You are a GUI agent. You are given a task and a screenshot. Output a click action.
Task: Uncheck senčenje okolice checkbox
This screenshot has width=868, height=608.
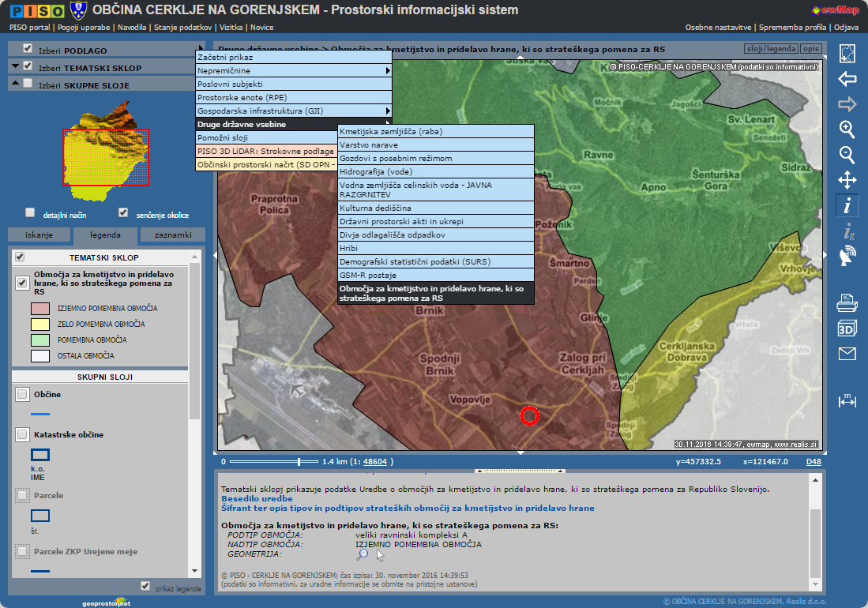(122, 212)
